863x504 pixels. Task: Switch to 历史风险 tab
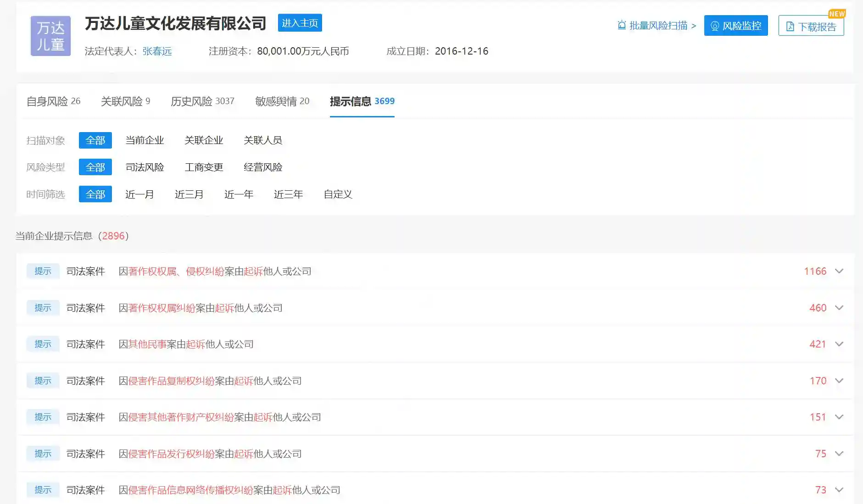point(202,101)
